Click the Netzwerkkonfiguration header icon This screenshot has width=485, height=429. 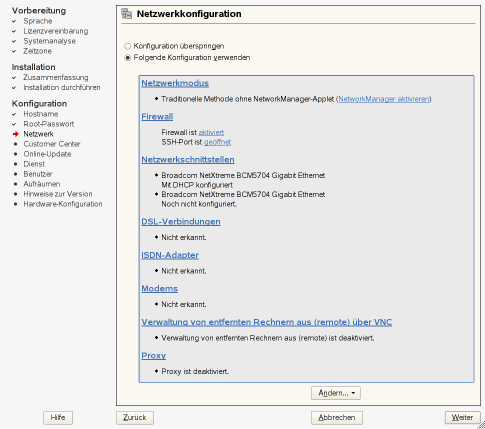[127, 14]
